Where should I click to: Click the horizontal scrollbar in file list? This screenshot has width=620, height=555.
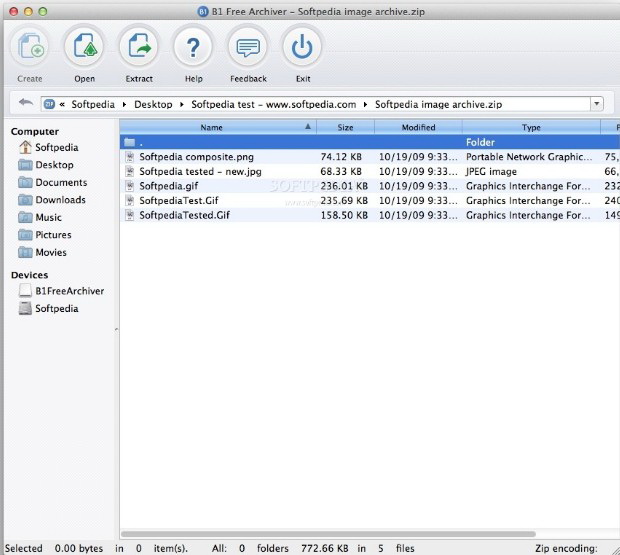click(328, 534)
